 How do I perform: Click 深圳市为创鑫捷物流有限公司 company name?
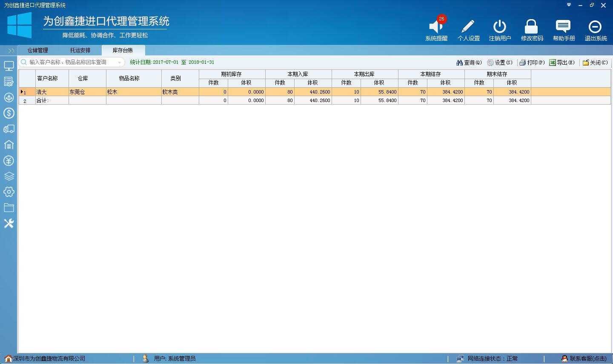tap(49, 359)
